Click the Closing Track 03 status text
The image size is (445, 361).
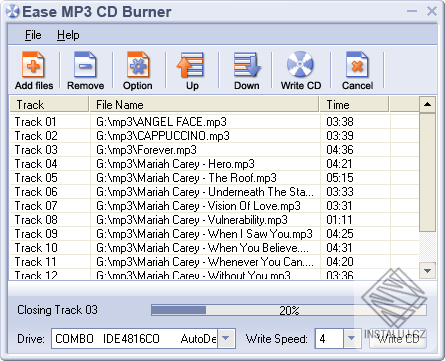57,310
